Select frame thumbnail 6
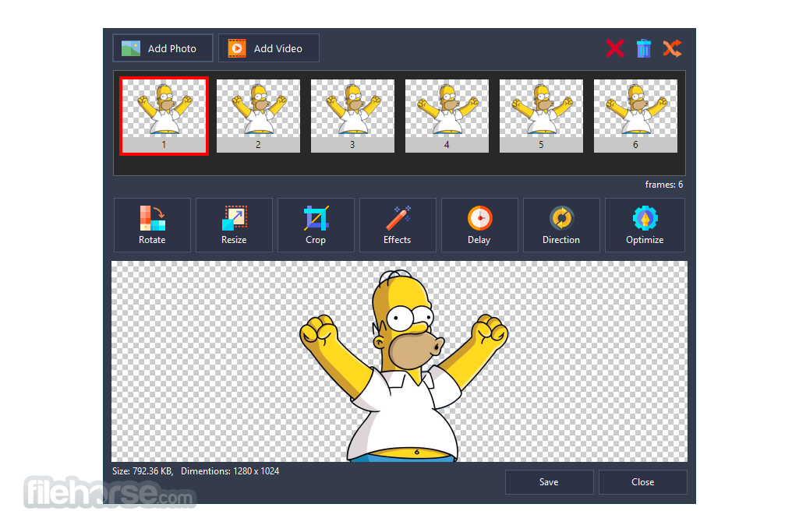 tap(635, 116)
